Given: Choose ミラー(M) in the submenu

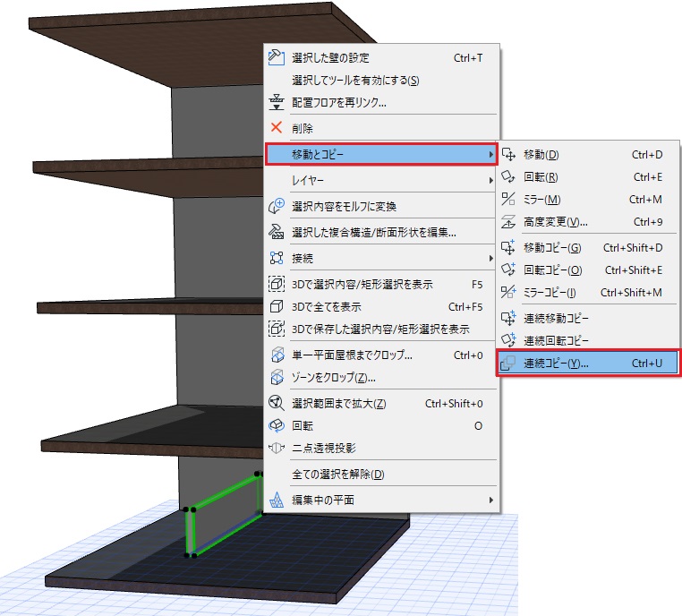Looking at the screenshot, I should coord(588,200).
